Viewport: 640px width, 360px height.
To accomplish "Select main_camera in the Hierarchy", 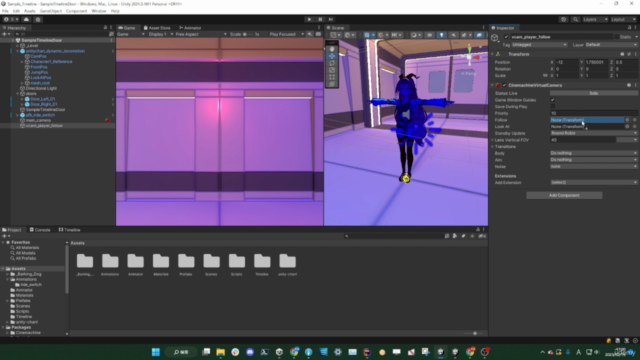I will [38, 120].
